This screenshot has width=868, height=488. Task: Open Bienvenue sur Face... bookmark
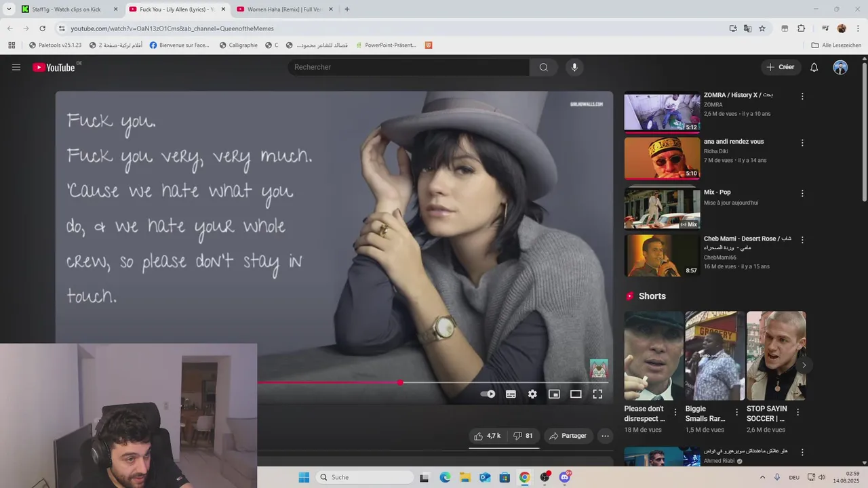pos(180,45)
